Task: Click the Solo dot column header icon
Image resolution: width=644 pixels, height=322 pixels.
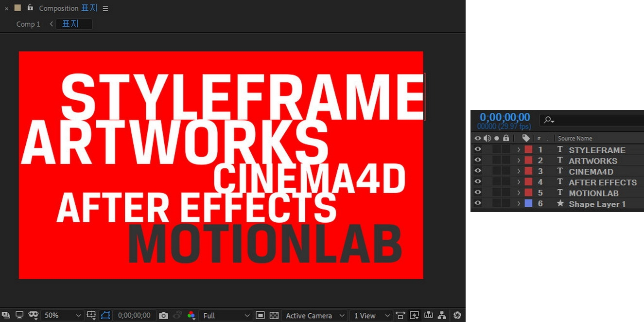Action: coord(496,138)
